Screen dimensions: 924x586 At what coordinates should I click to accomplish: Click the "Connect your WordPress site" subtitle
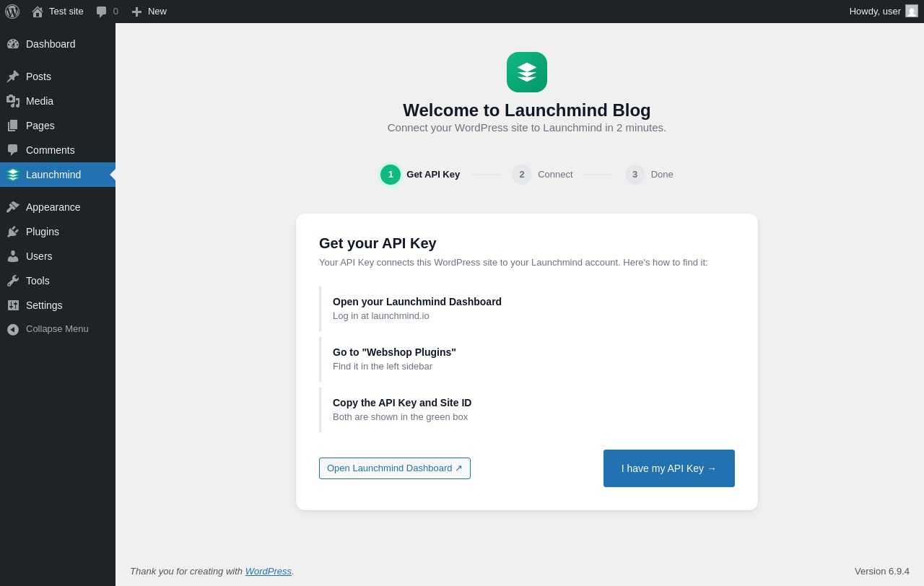tap(527, 128)
